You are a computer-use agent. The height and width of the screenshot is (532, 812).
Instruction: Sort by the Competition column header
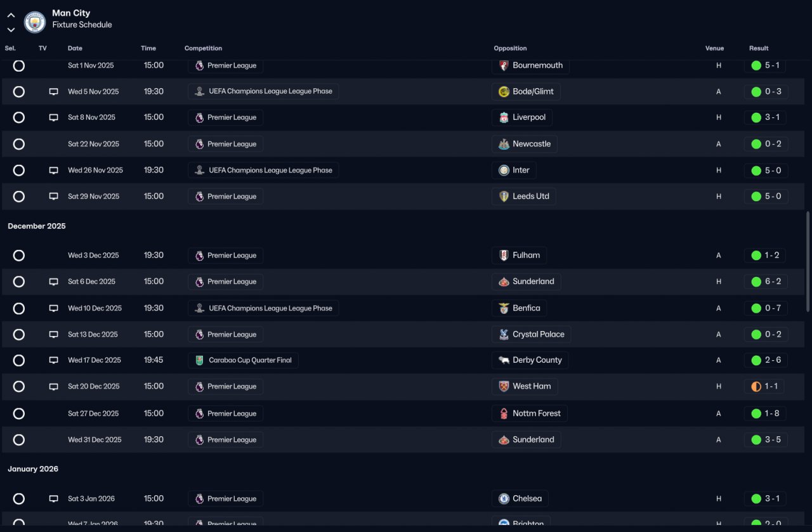[x=203, y=48]
